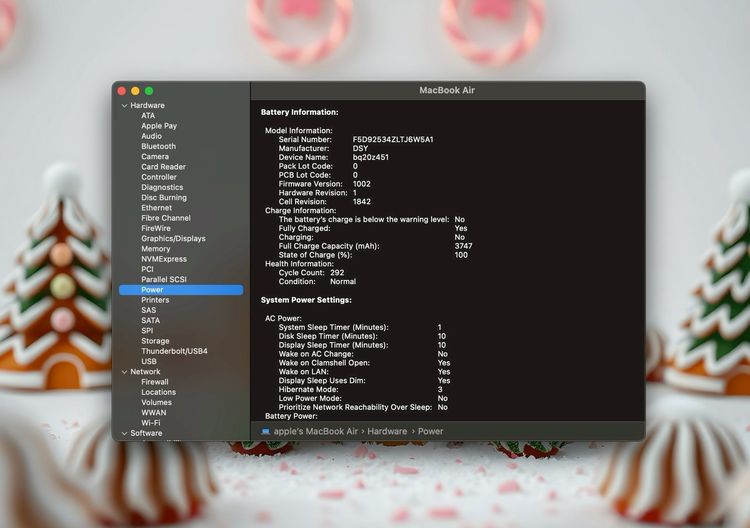
Task: Click the green full-screen window button
Action: click(x=150, y=91)
